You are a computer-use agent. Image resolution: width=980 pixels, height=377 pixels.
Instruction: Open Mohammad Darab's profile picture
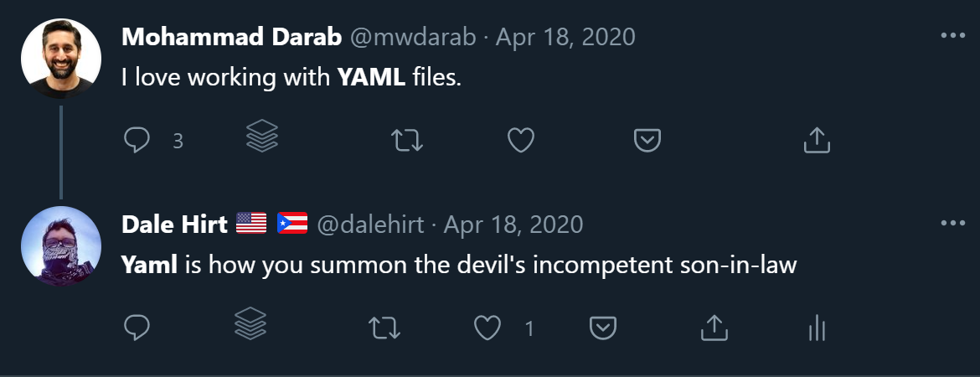tap(61, 59)
